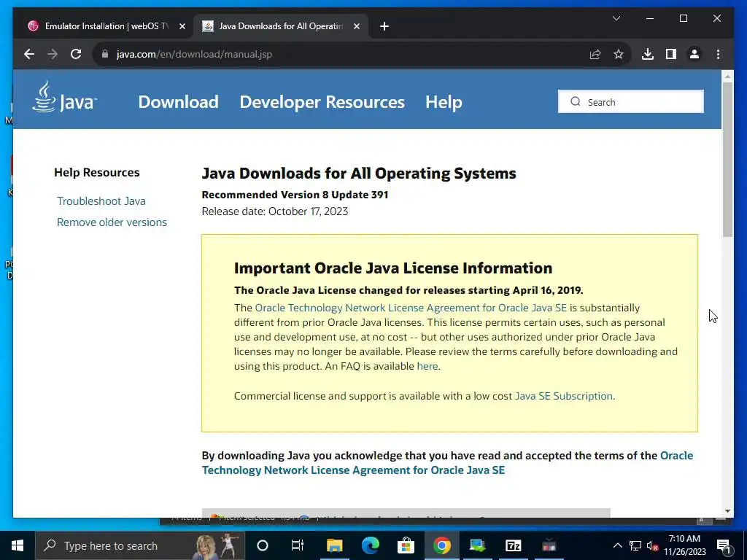Open the clock showing 7:10 AM
Image resolution: width=747 pixels, height=560 pixels.
(684, 545)
